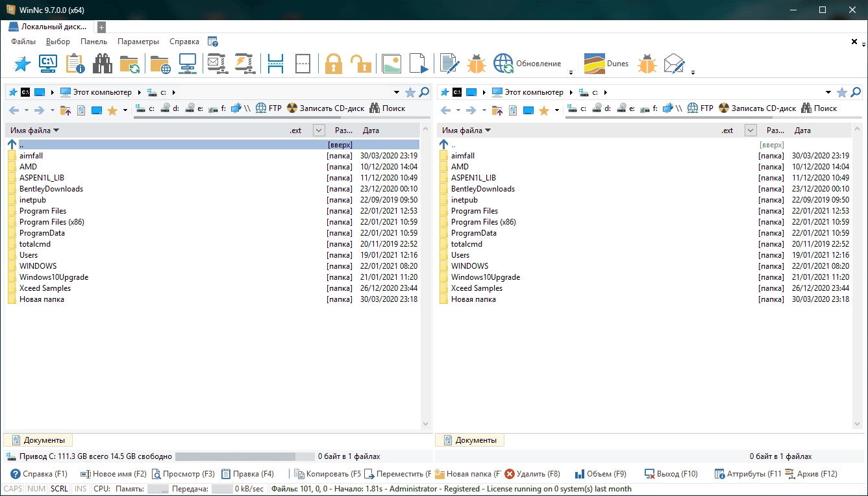This screenshot has height=496, width=868.
Task: Open right panel address bar dropdown arrow
Action: tap(828, 92)
